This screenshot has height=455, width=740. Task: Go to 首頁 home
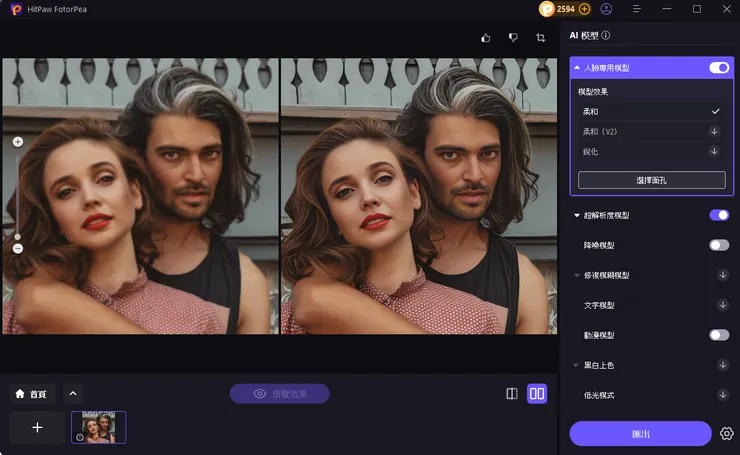pyautogui.click(x=32, y=394)
